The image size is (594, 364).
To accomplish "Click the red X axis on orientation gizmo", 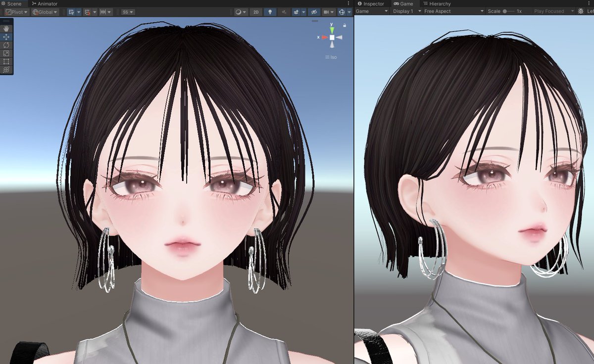I will point(324,37).
